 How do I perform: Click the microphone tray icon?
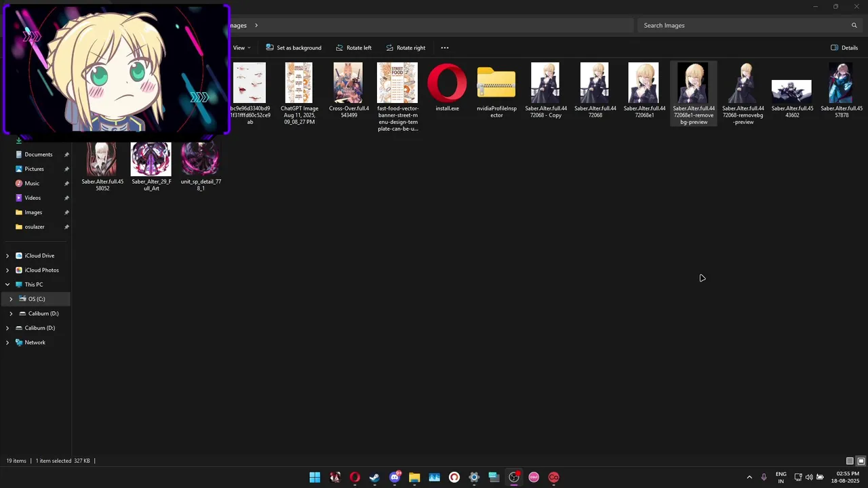pyautogui.click(x=764, y=477)
